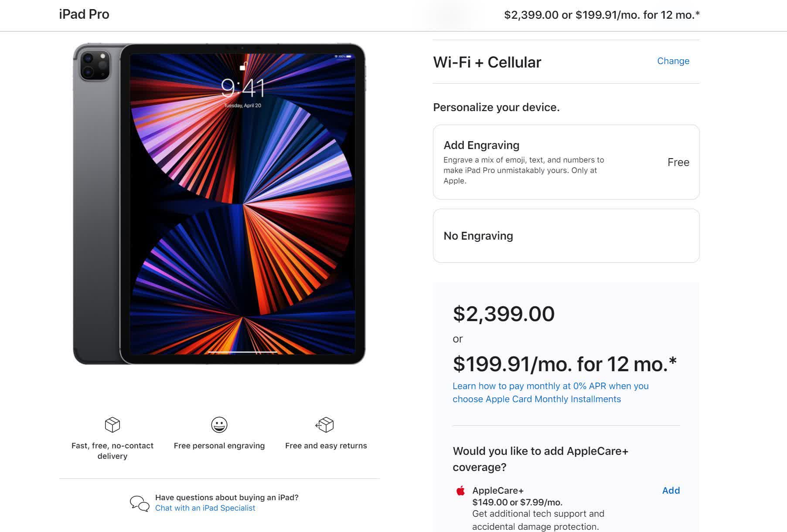Add AppleCare+ coverage
The width and height of the screenshot is (787, 532).
pos(671,491)
